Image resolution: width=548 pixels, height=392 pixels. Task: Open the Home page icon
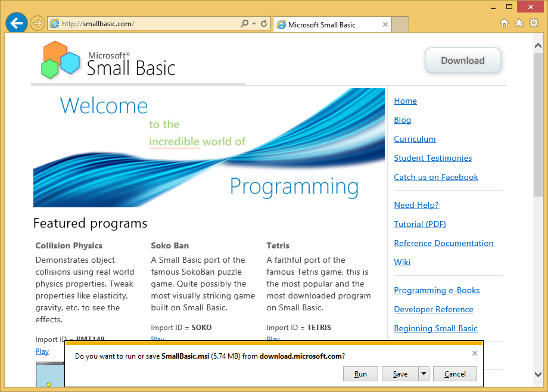click(x=505, y=23)
